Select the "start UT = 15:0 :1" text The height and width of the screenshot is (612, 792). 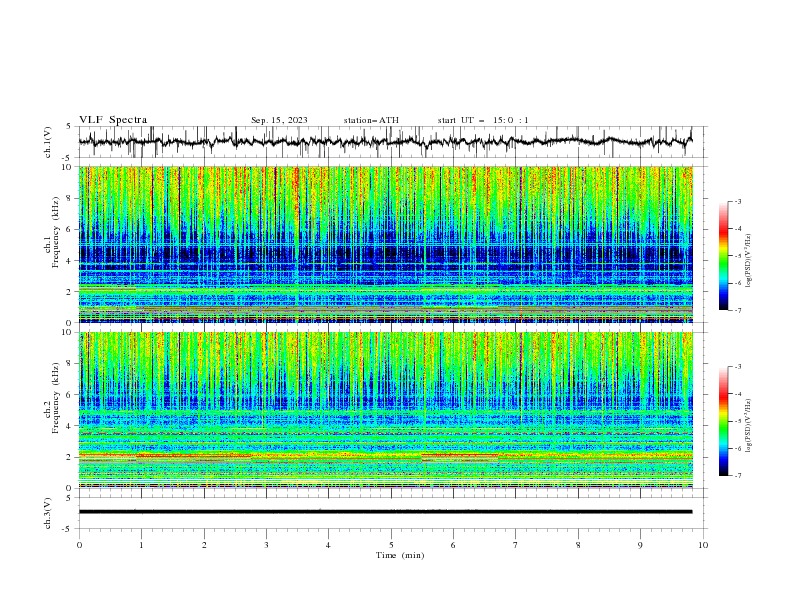click(x=483, y=120)
